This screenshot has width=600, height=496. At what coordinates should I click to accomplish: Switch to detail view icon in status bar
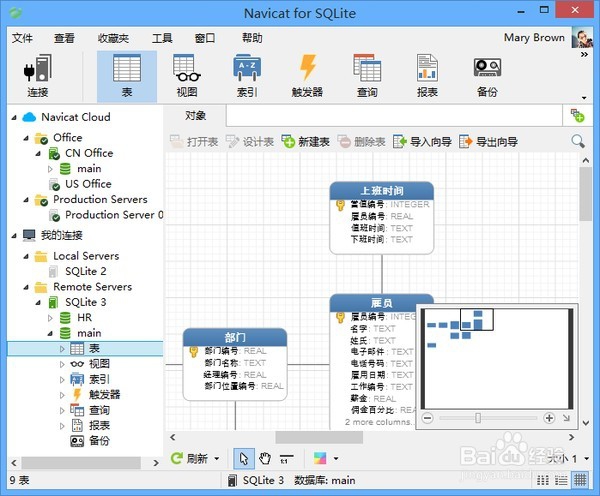pos(561,480)
